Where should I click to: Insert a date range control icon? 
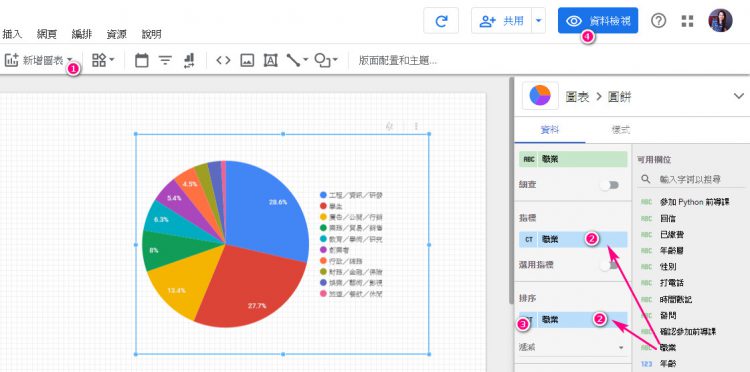[142, 60]
